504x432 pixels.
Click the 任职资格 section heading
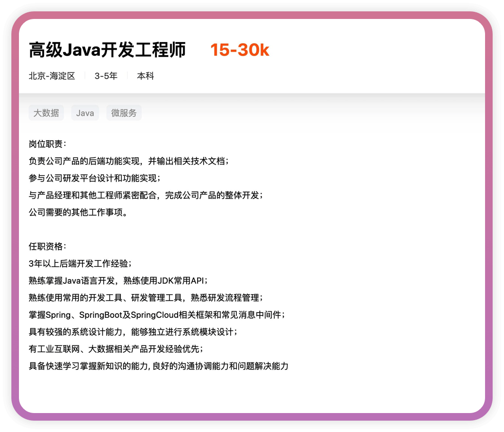[x=48, y=246]
